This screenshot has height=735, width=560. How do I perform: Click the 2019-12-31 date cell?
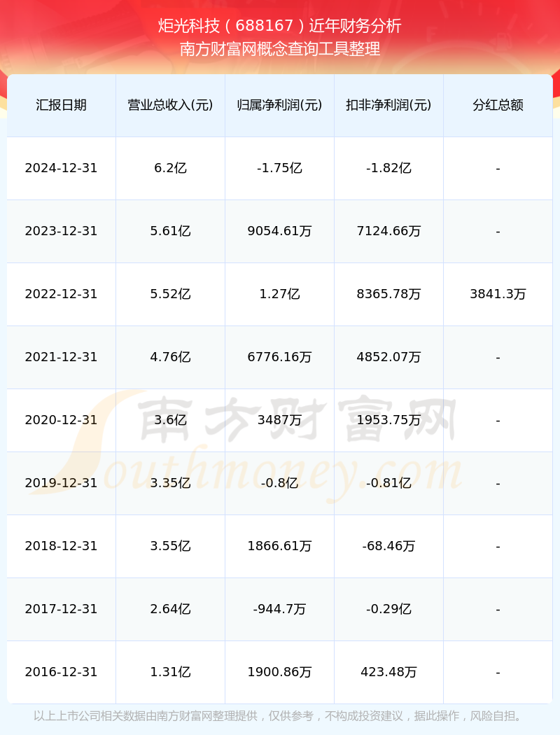(x=61, y=483)
